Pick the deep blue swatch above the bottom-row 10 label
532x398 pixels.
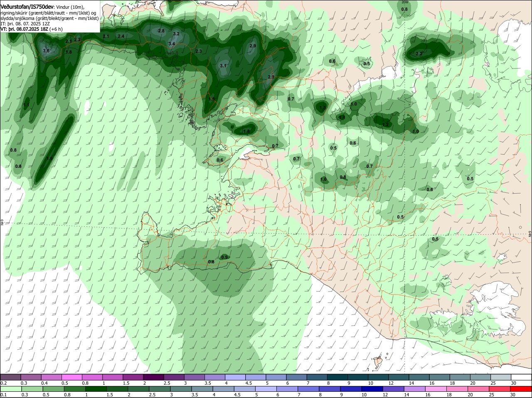372,389
